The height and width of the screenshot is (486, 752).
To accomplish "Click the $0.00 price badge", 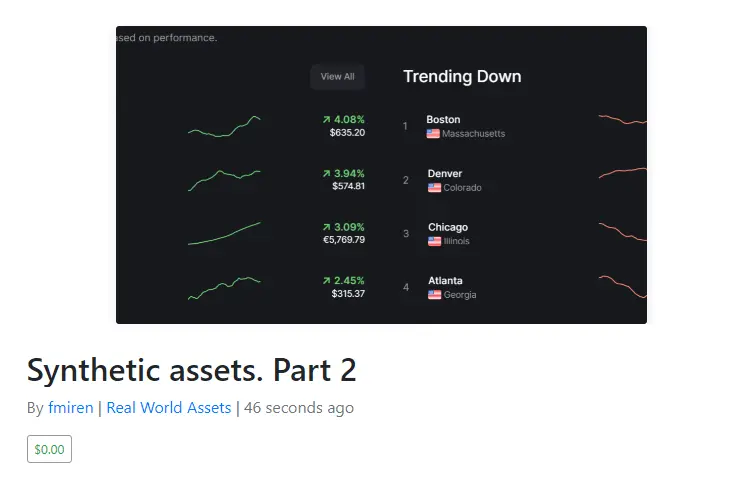I will [x=49, y=449].
